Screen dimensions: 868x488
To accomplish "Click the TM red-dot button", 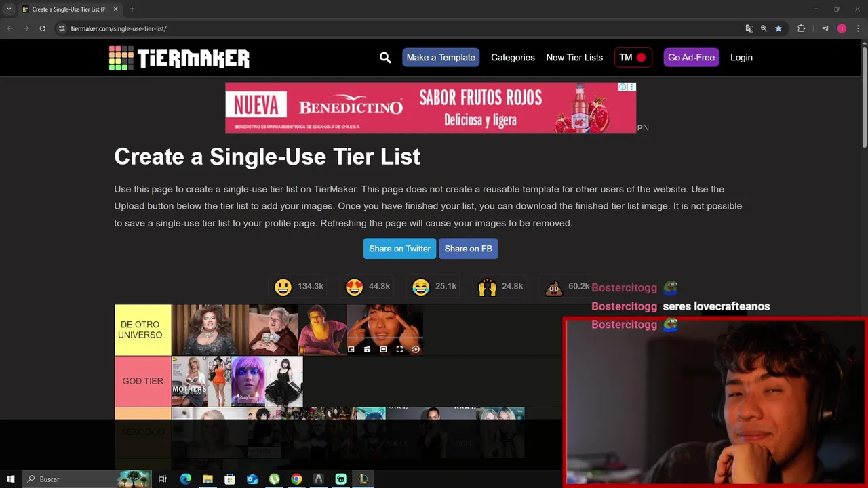I will [x=633, y=58].
